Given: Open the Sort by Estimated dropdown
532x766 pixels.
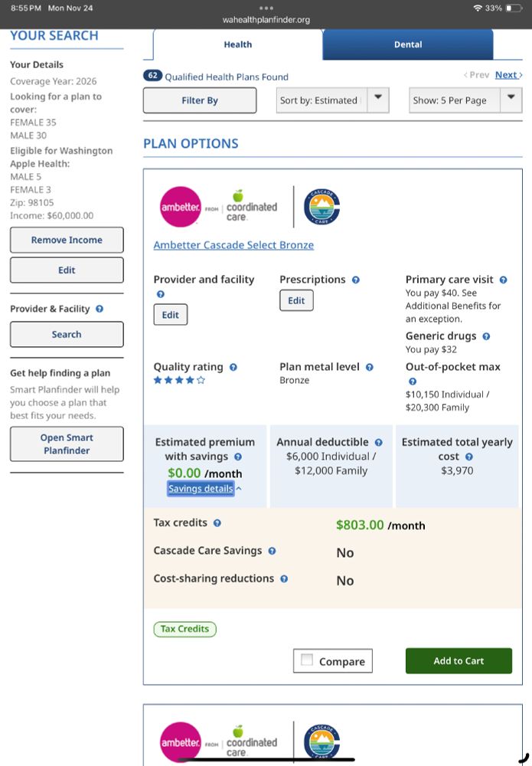Looking at the screenshot, I should (x=378, y=100).
